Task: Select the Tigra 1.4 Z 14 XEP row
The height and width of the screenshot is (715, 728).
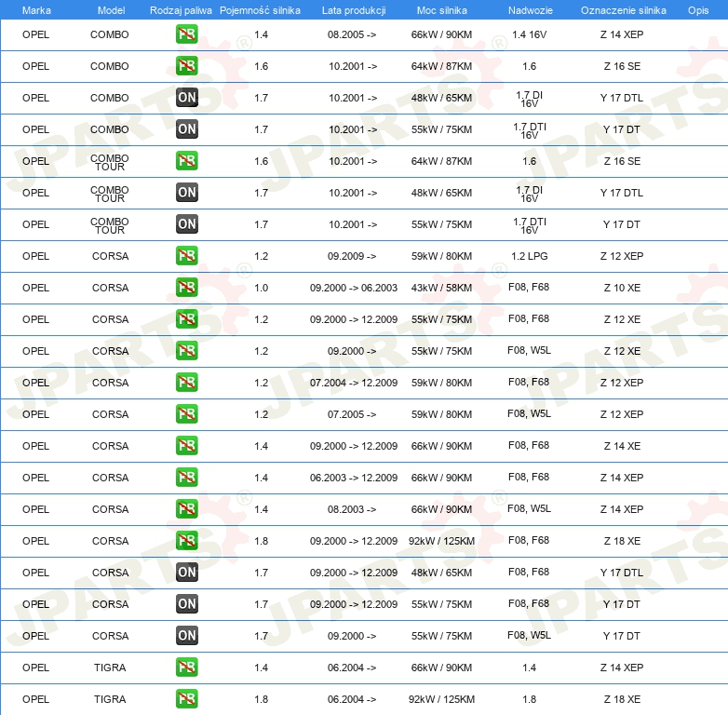Action: pos(364,668)
